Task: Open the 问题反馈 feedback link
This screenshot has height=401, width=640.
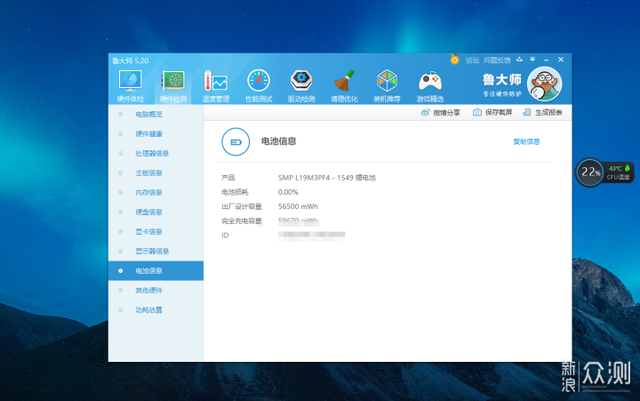Action: click(x=497, y=60)
